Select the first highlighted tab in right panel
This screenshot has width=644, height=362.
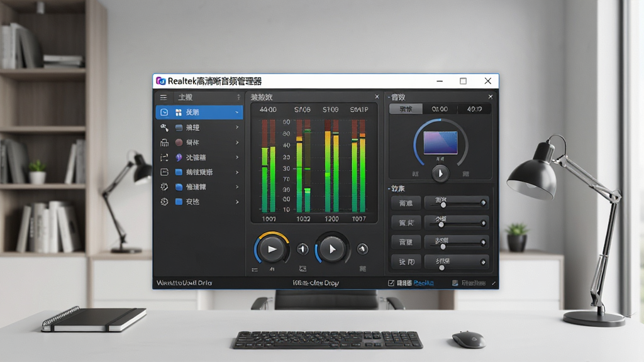tap(406, 109)
